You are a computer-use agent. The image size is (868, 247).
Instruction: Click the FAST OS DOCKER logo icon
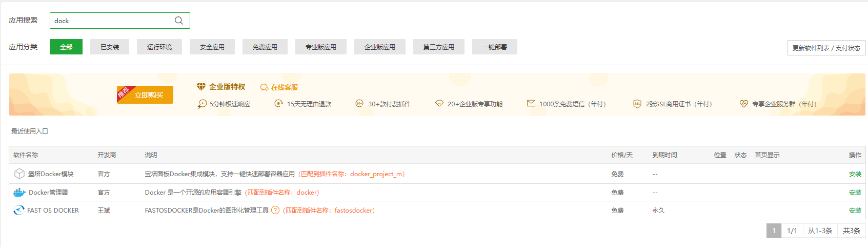[x=19, y=210]
